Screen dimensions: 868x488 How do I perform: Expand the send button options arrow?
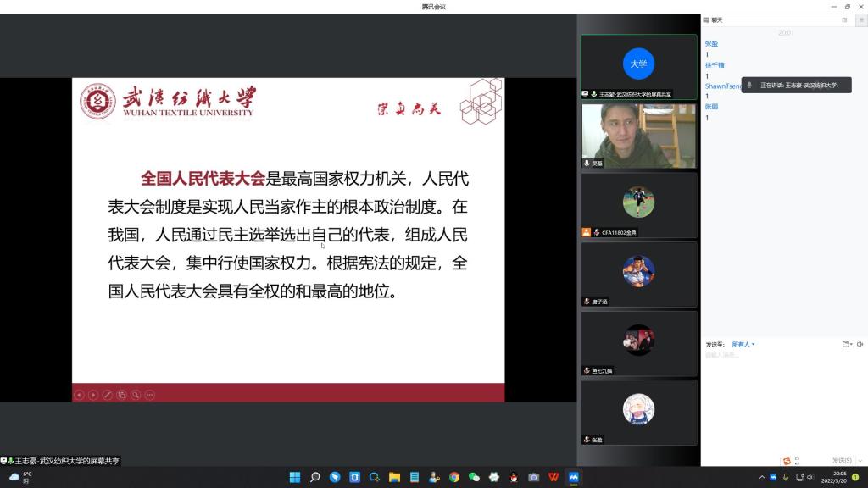coord(860,460)
